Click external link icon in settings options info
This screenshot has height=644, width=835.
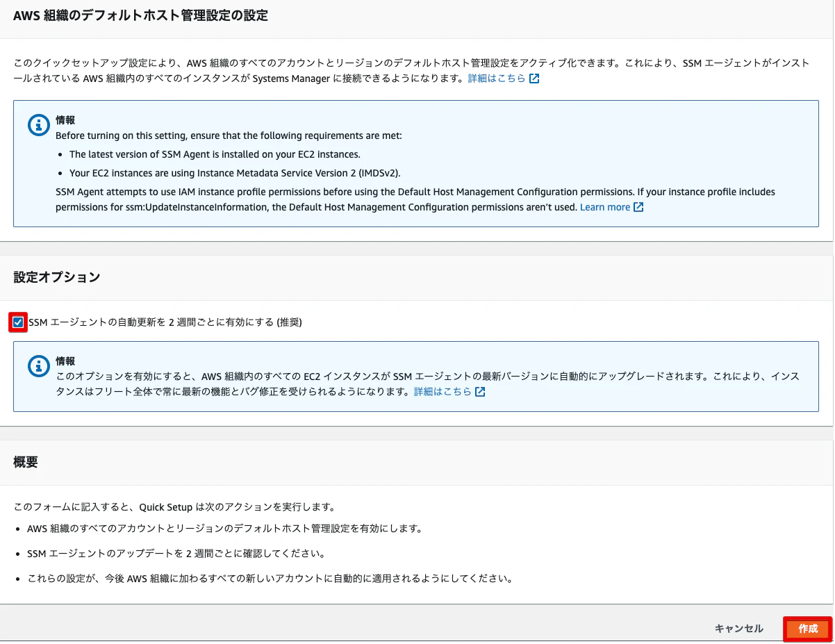479,392
